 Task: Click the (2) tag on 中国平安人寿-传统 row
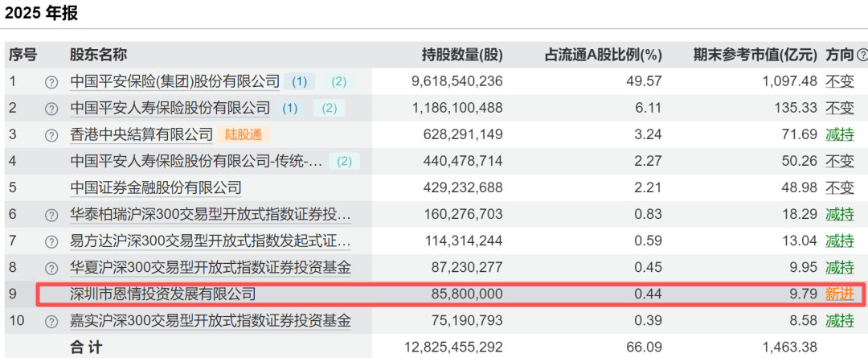344,161
